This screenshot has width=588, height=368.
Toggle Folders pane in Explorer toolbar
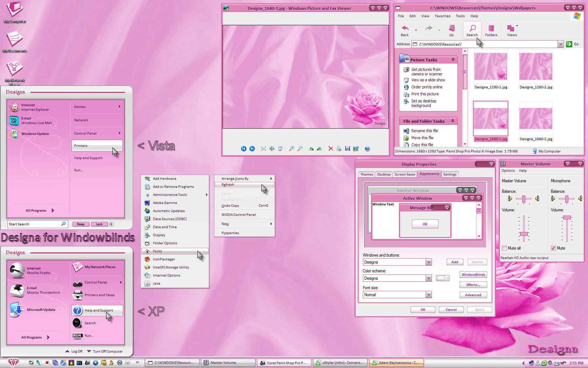pyautogui.click(x=491, y=30)
